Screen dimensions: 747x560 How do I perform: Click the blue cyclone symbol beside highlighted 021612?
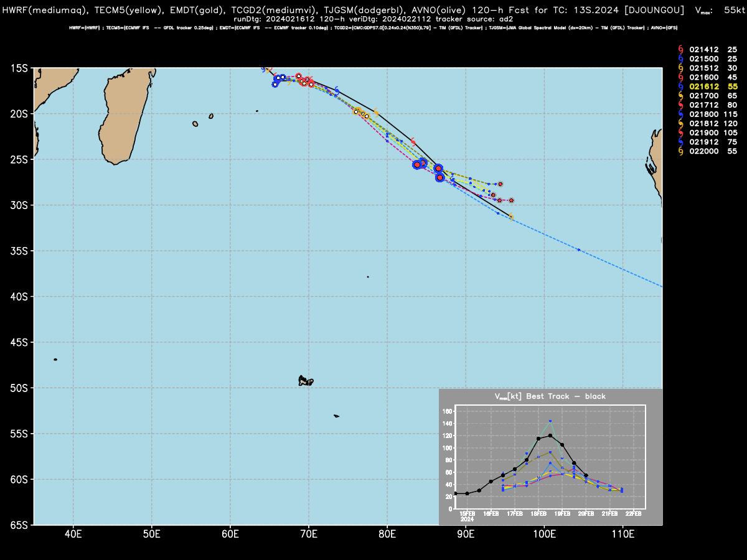[680, 86]
